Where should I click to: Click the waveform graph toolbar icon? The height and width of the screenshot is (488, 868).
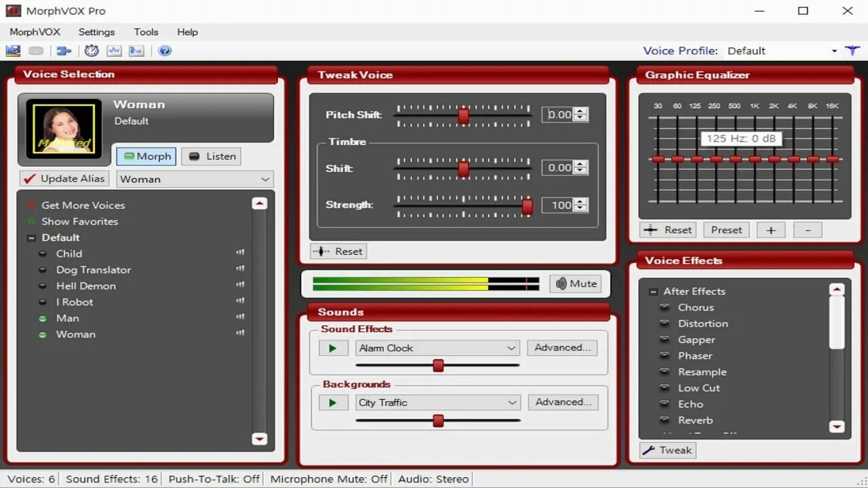click(114, 51)
